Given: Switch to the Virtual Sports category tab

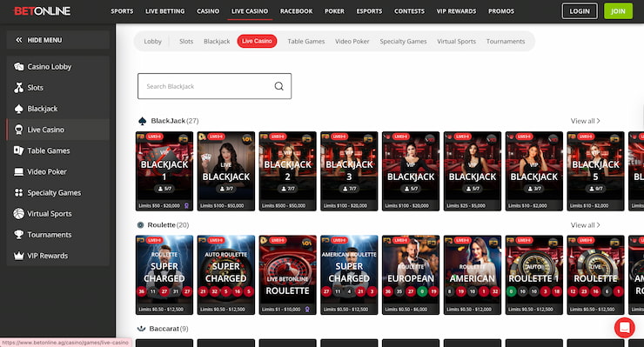Looking at the screenshot, I should 456,41.
